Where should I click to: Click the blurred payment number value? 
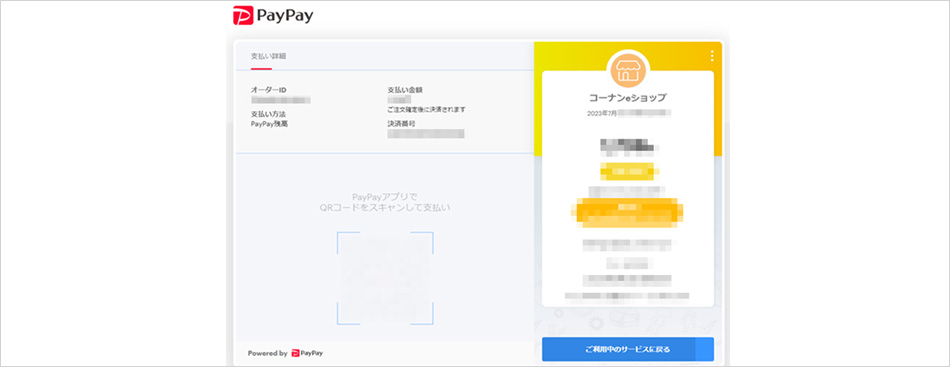(426, 134)
